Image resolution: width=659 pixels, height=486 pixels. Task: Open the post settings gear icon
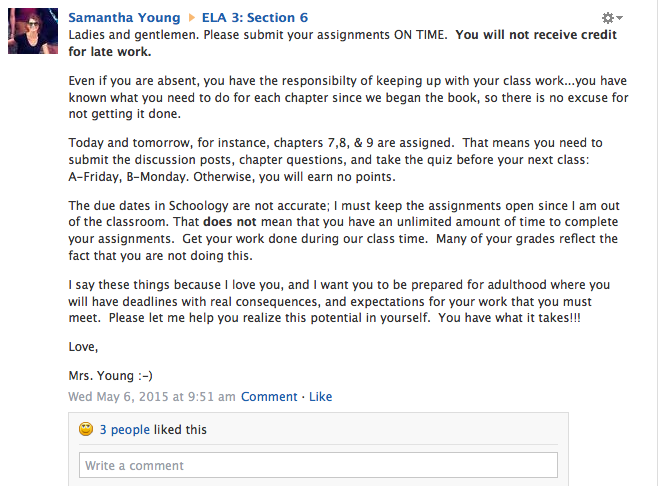click(x=607, y=18)
